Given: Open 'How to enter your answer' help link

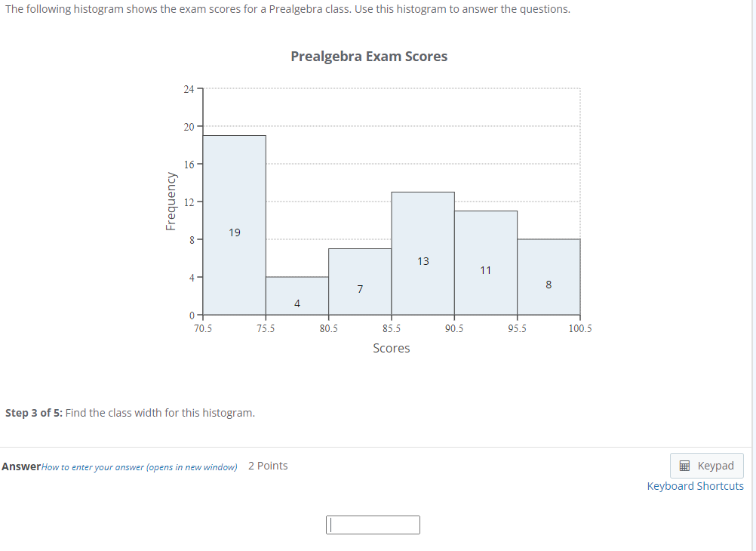Looking at the screenshot, I should point(140,466).
